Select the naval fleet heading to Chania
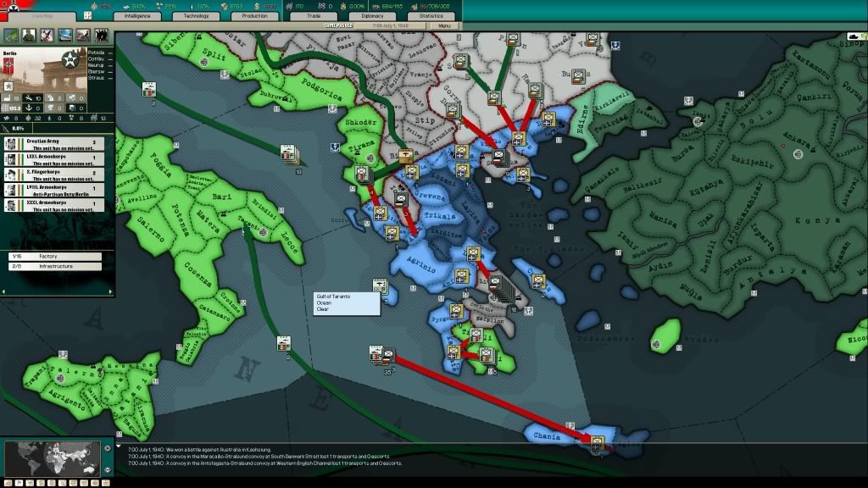Screen dimensions: 868x488 (382, 354)
